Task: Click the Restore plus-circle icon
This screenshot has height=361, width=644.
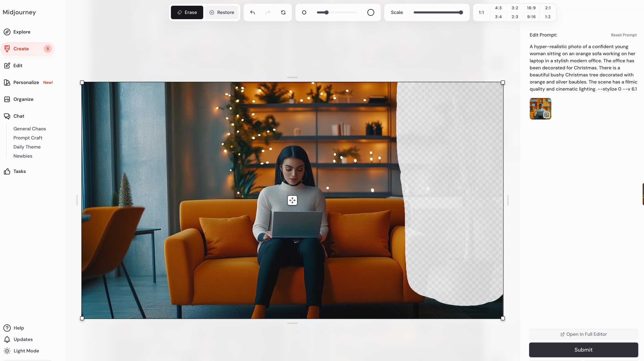Action: tap(212, 12)
